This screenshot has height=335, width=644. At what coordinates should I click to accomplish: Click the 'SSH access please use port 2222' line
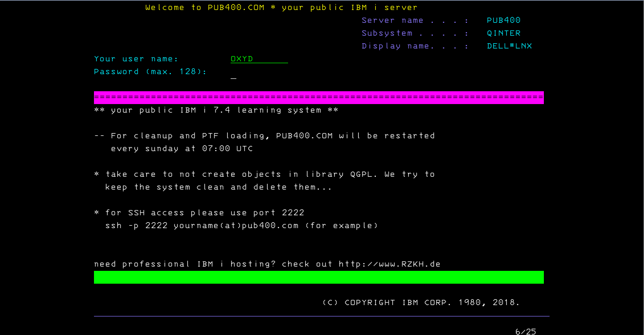[x=199, y=213]
